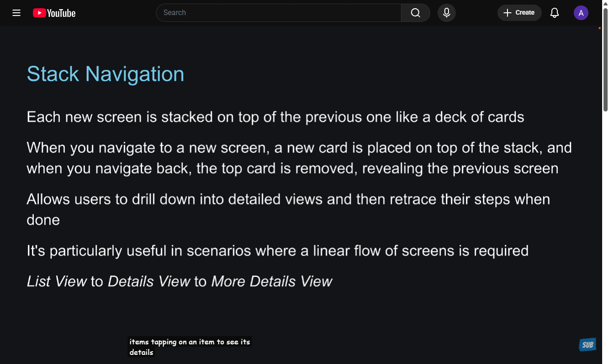Open the Create menu
The width and height of the screenshot is (609, 364).
pos(519,13)
